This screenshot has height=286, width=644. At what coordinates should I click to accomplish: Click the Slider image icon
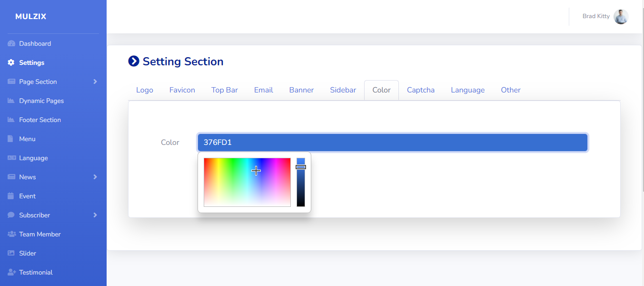[x=11, y=254]
